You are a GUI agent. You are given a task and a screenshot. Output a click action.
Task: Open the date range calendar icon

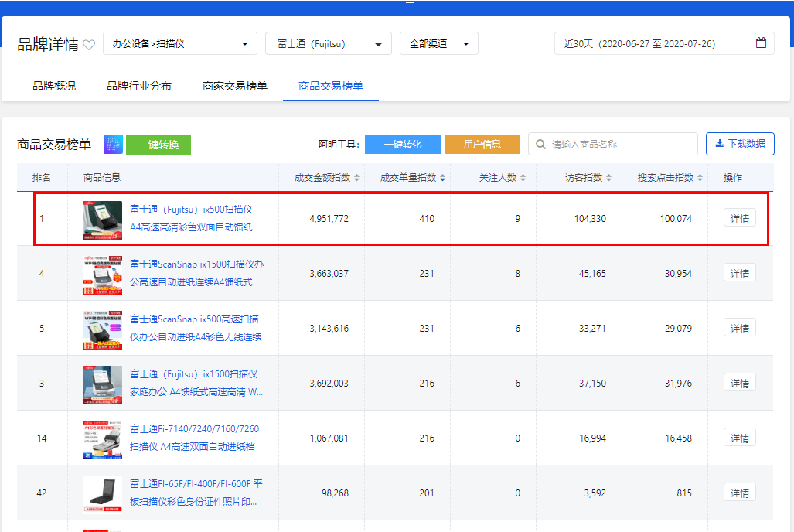coord(761,43)
